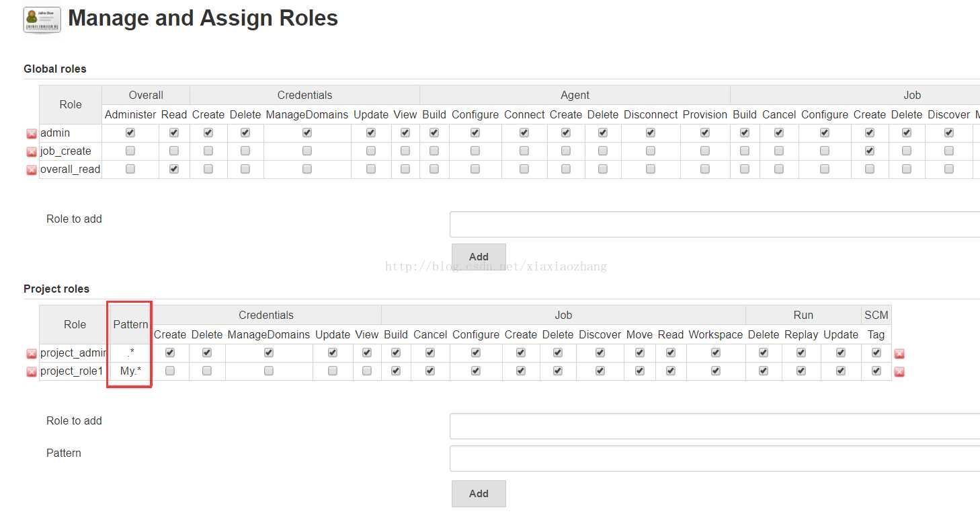Click the Manage and Assign Roles ID card icon
This screenshot has width=980, height=518.
42,20
